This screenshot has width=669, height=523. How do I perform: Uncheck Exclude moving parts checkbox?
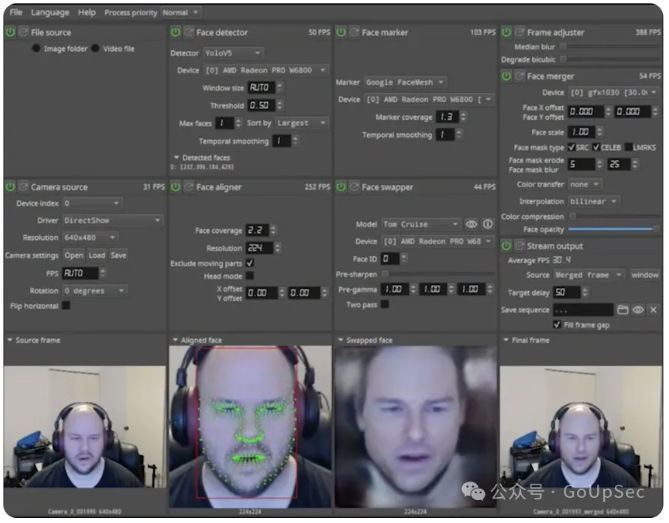tap(250, 263)
